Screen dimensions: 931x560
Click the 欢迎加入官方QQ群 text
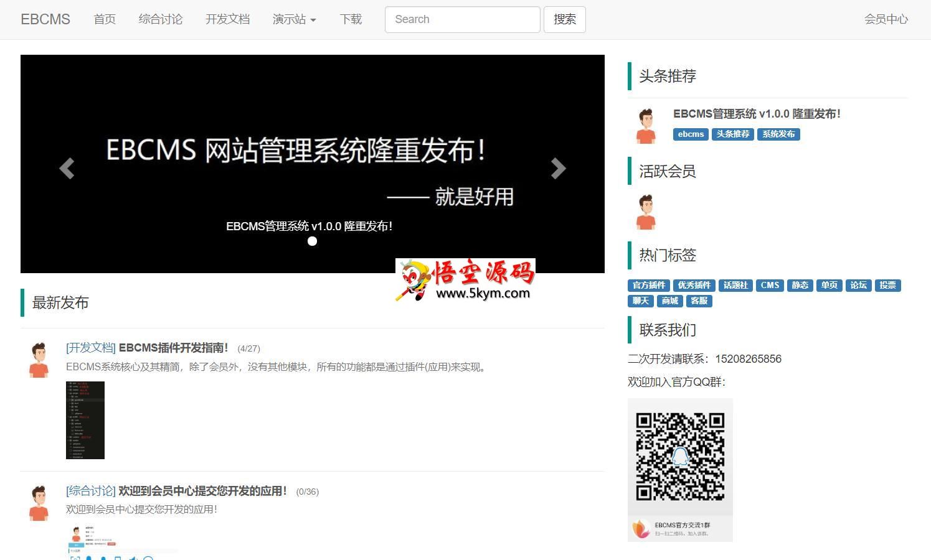[x=677, y=382]
